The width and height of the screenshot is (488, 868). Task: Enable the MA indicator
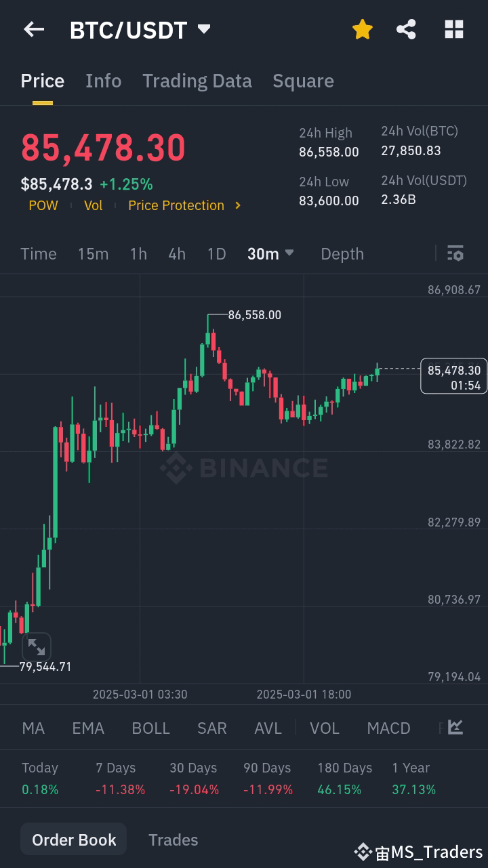coord(33,728)
